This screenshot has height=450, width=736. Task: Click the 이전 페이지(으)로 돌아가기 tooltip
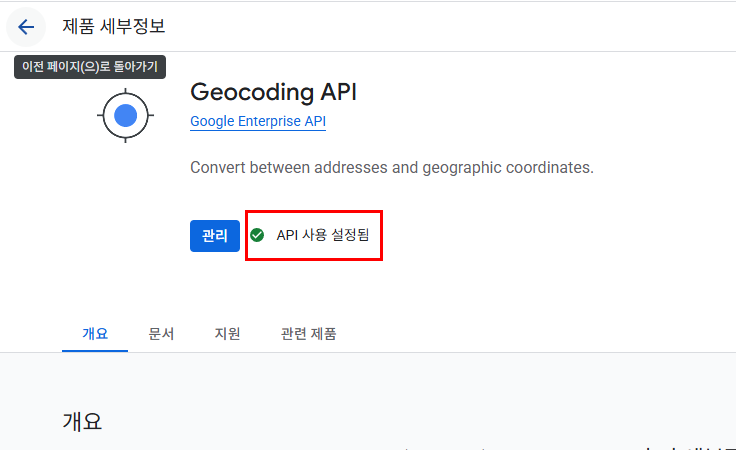click(x=90, y=67)
